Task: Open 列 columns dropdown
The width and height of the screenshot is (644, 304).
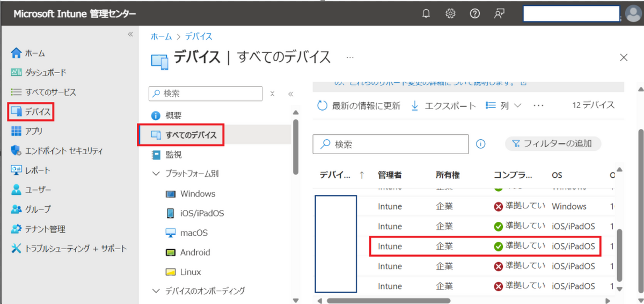Action: point(503,106)
